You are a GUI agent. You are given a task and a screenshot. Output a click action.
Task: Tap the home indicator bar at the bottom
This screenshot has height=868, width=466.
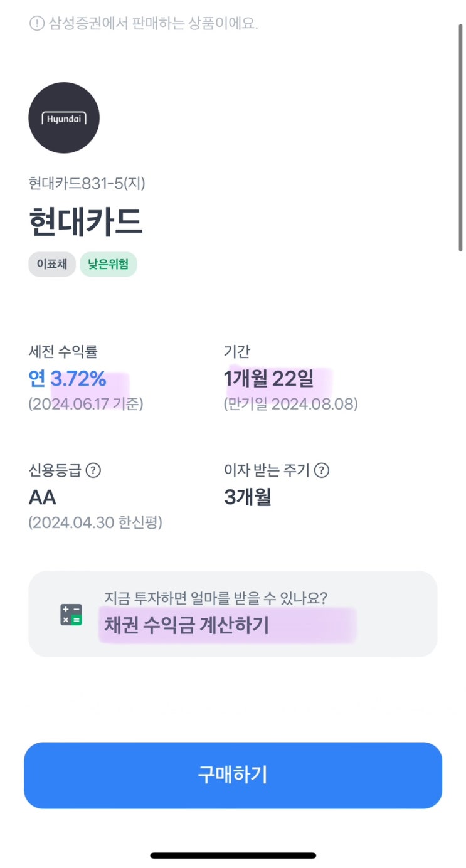(x=233, y=855)
